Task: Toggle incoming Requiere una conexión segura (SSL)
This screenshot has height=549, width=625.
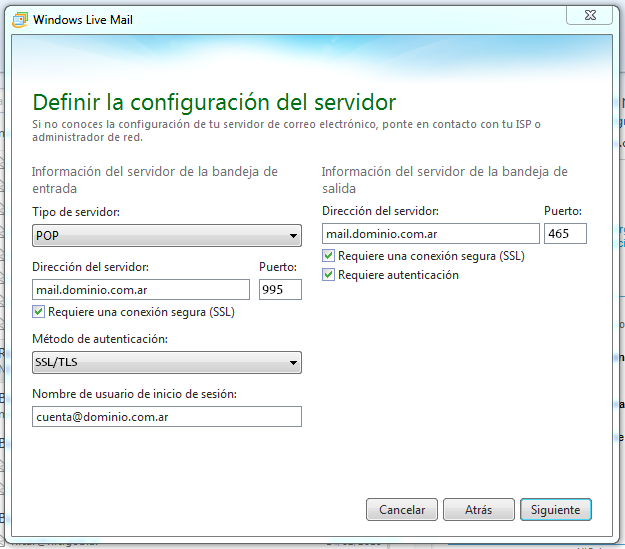Action: coord(39,312)
